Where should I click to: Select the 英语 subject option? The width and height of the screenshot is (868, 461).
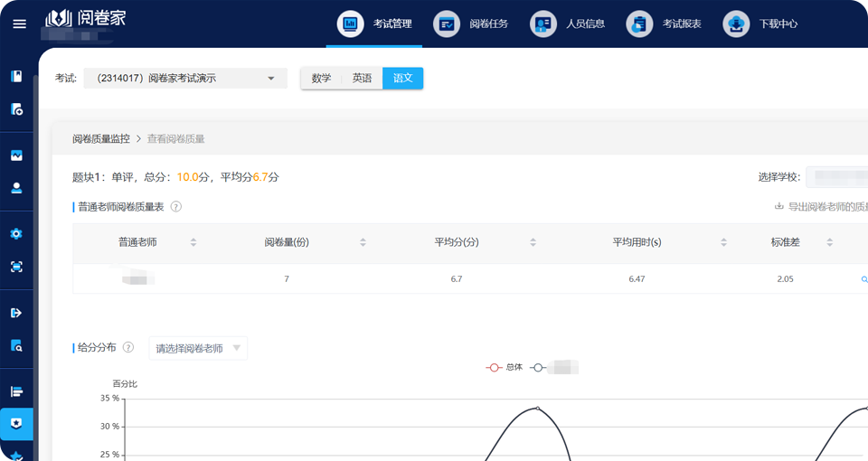click(x=362, y=79)
